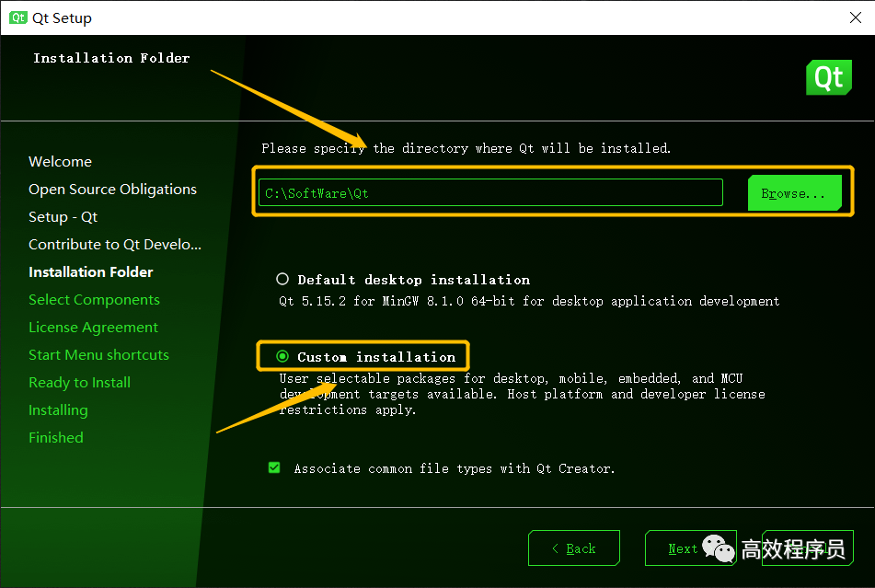Click the Setup - Qt step

[63, 217]
